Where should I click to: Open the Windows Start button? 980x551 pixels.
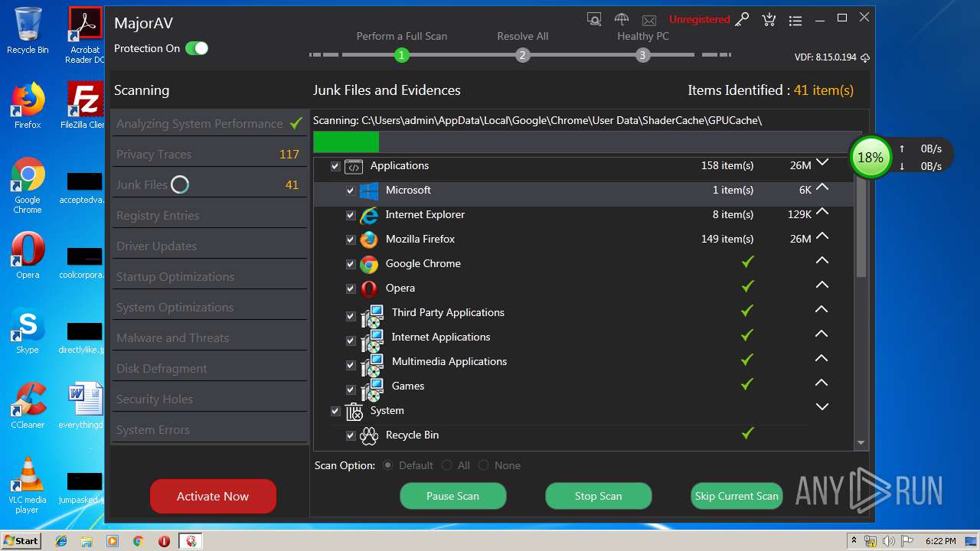[21, 541]
